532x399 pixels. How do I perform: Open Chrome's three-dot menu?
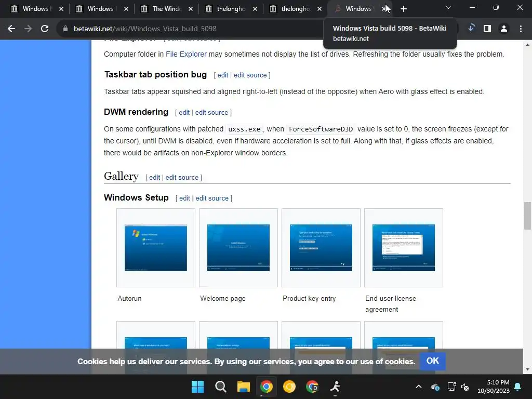click(x=521, y=29)
